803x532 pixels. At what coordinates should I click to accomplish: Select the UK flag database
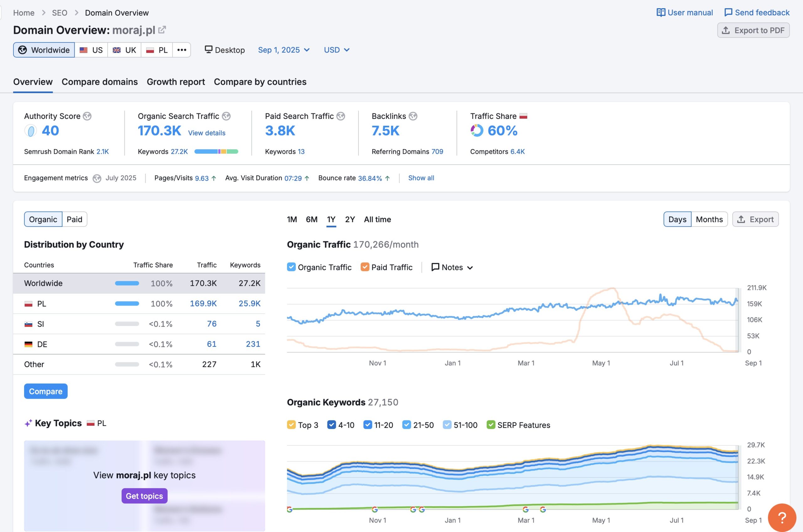117,50
